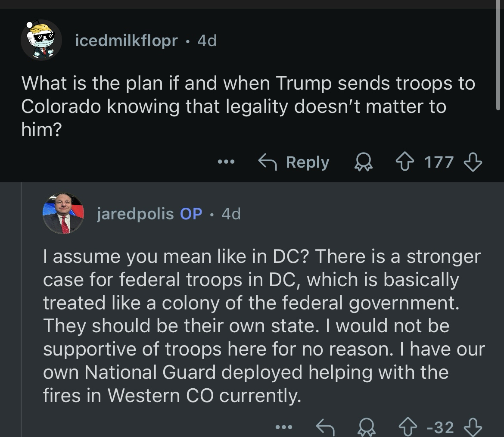Viewport: 504px width, 437px height.
Task: Give award to jaredpolis's reply
Action: click(366, 427)
